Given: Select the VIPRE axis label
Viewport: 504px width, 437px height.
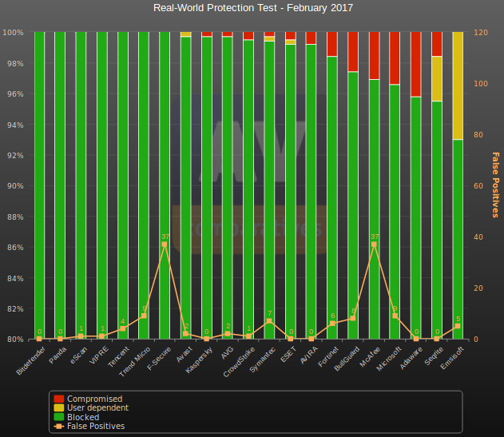Looking at the screenshot, I should tap(99, 355).
